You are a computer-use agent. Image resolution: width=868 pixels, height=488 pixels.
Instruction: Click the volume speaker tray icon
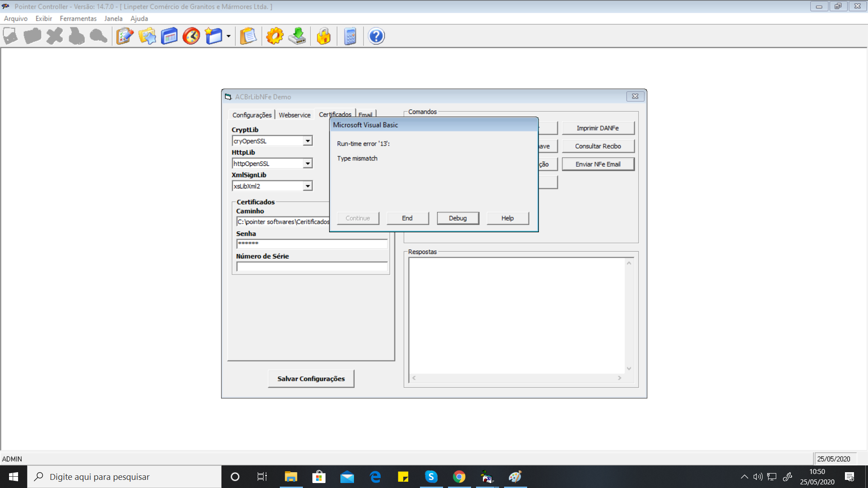[x=758, y=477]
